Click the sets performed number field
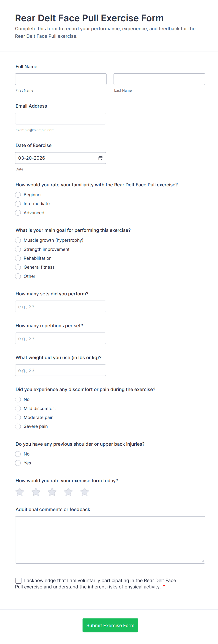Viewport: 218px width, 644px height. point(60,306)
